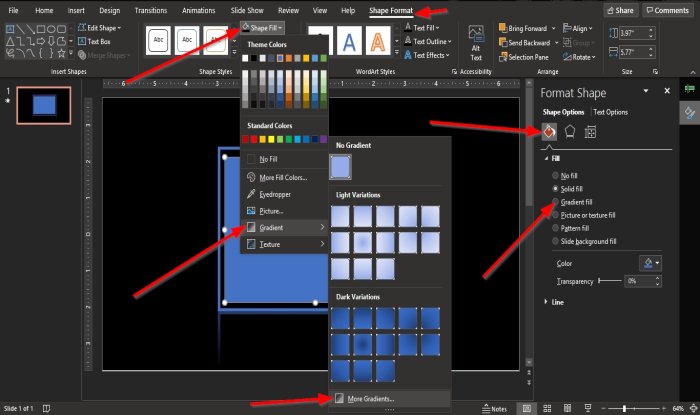Viewport: 700px width, 415px height.
Task: Open the Fill & Line icon tab
Action: 548,132
